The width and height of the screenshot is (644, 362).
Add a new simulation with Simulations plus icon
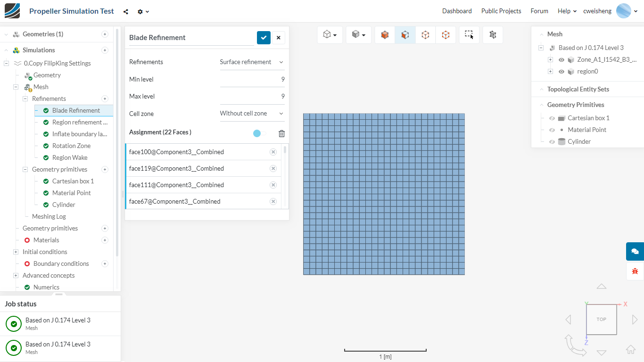coord(105,50)
